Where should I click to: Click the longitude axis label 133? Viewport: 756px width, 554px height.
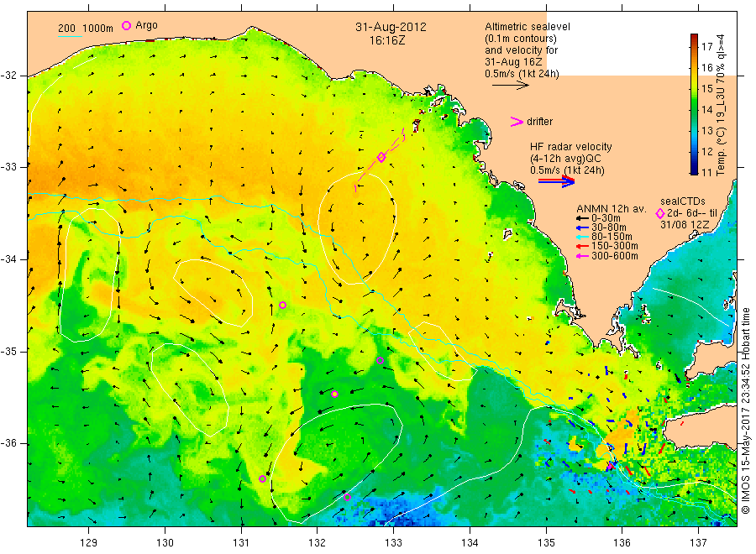pos(393,543)
